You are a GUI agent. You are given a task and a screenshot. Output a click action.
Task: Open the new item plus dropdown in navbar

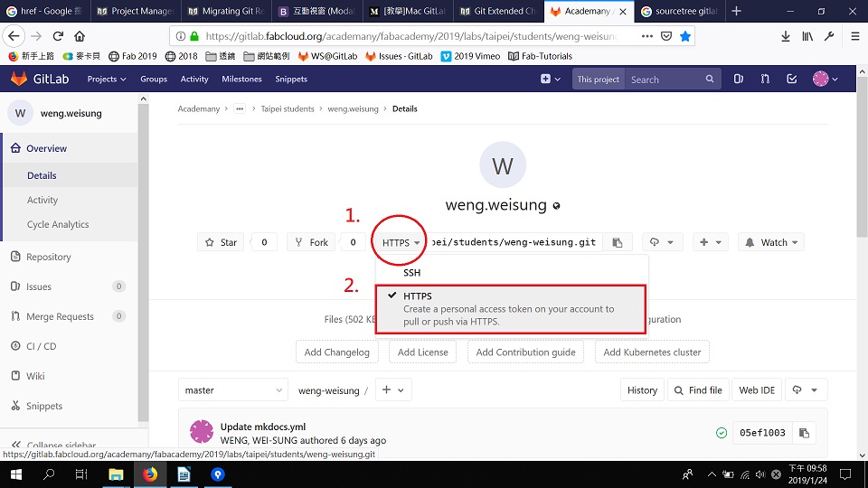pos(551,80)
